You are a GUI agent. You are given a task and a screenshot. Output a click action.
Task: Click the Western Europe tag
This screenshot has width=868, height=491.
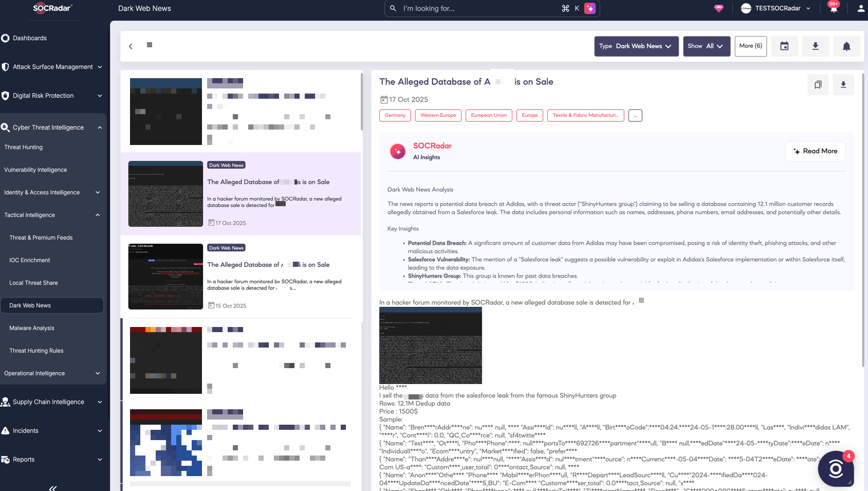pyautogui.click(x=438, y=115)
